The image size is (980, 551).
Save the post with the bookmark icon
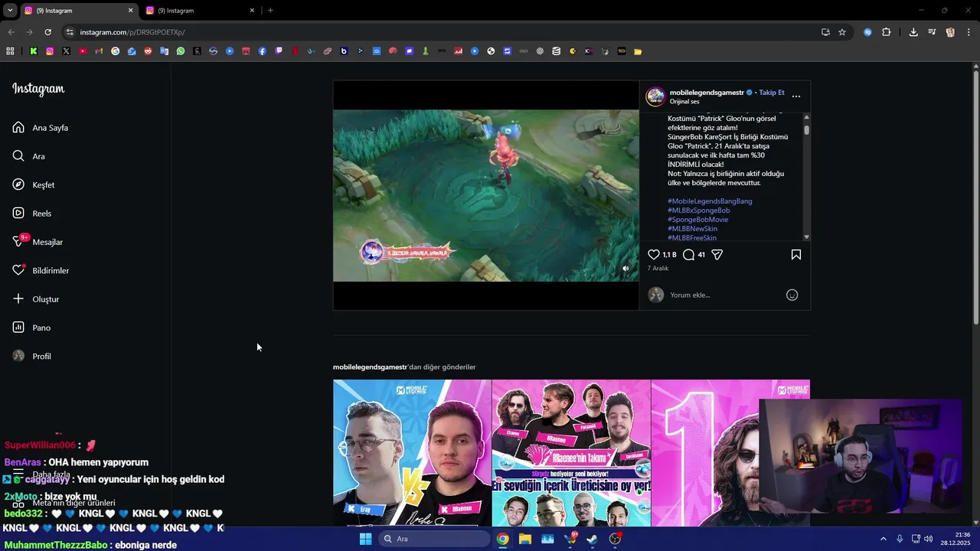point(796,255)
